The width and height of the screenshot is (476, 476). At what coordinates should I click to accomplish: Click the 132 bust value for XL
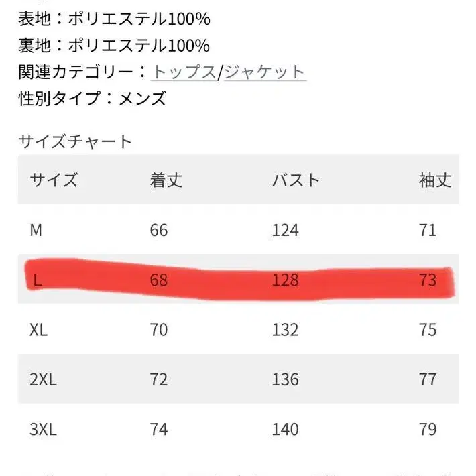[286, 330]
